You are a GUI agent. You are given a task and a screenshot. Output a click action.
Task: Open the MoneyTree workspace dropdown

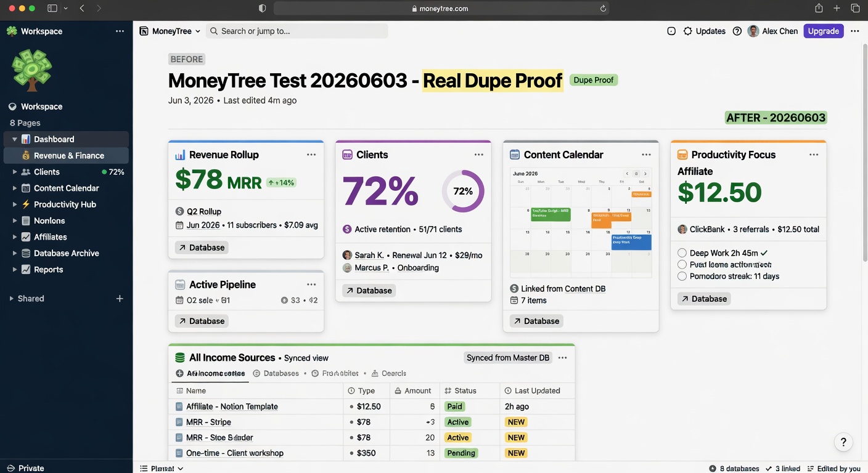(x=170, y=31)
